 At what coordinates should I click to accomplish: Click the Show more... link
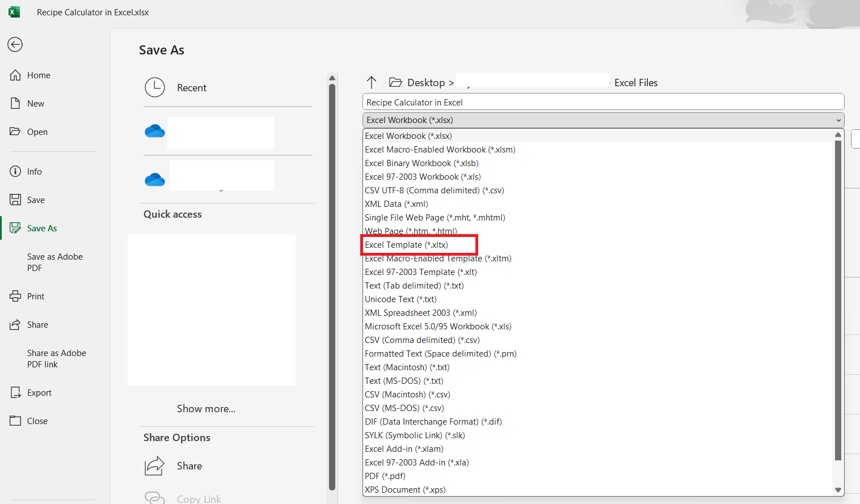pyautogui.click(x=206, y=409)
